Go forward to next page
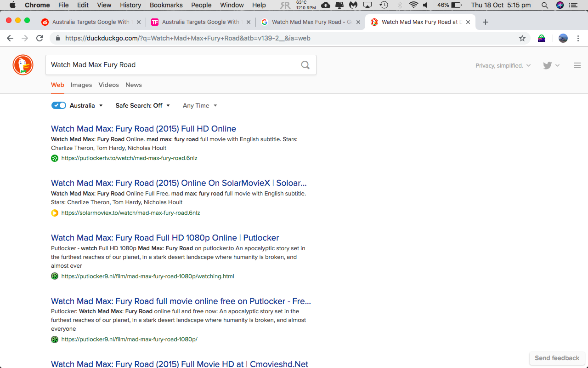Viewport: 588px width, 368px height. [25, 38]
